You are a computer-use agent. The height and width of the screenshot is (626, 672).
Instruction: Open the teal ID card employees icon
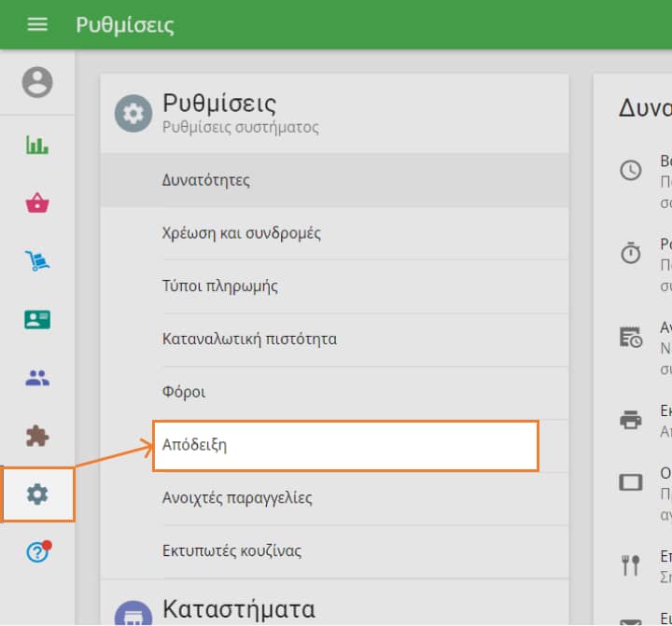coord(37,320)
